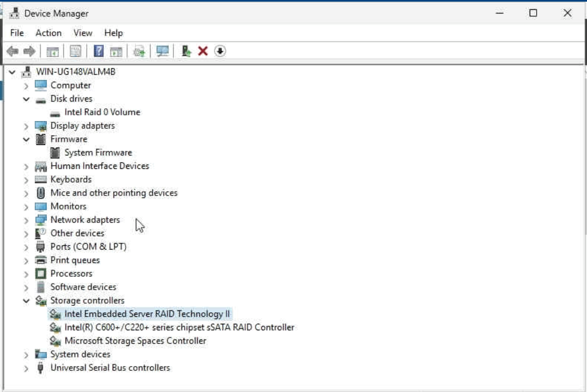Viewport: 587px width, 392px height.
Task: Click the down-arrow Disable device icon
Action: [220, 51]
